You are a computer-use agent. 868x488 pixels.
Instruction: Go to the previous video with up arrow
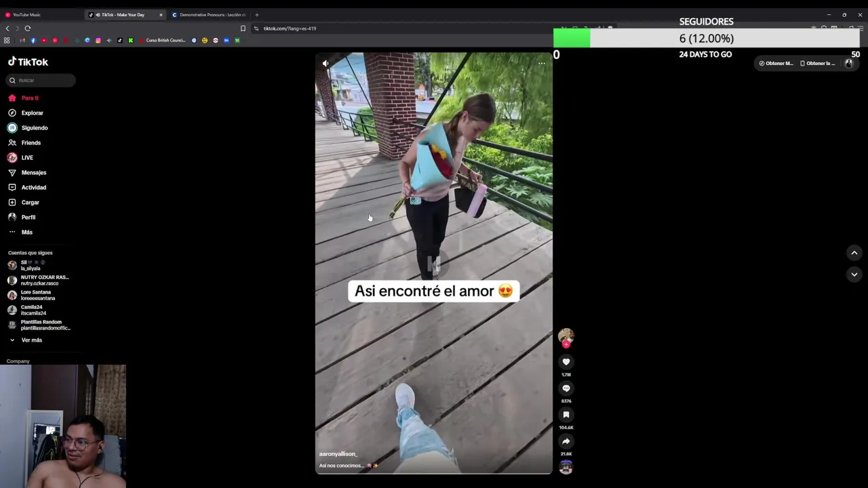coord(854,253)
